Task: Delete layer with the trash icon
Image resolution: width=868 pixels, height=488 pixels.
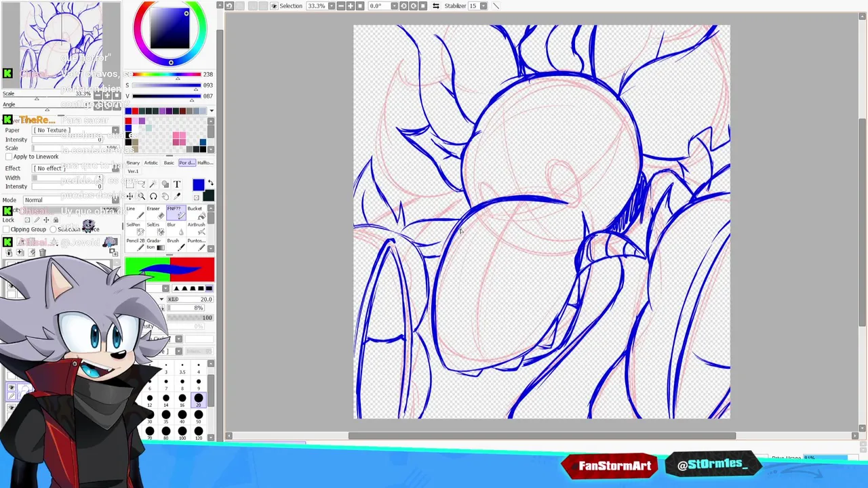Action: click(x=42, y=253)
